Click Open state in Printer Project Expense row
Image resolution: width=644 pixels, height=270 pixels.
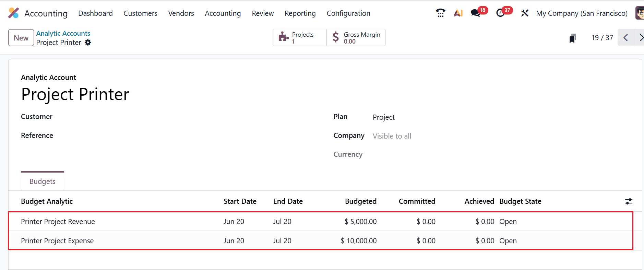pos(508,241)
